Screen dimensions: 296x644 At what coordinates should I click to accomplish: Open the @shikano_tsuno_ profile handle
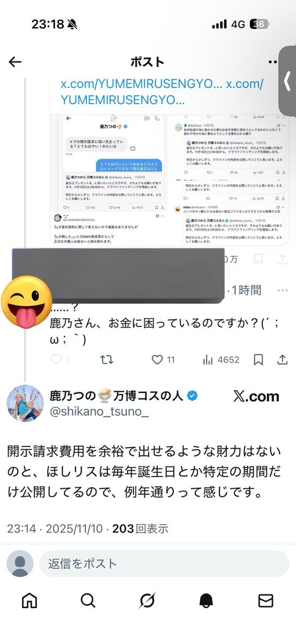point(99,412)
